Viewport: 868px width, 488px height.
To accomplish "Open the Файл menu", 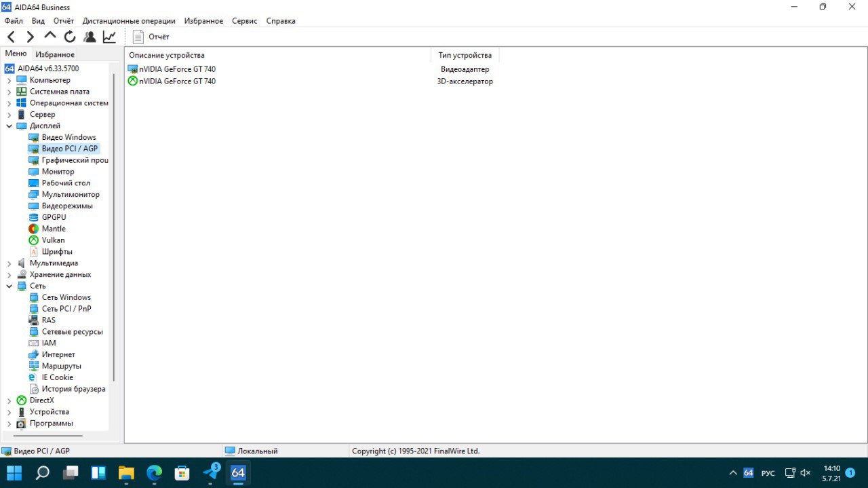I will [x=14, y=21].
